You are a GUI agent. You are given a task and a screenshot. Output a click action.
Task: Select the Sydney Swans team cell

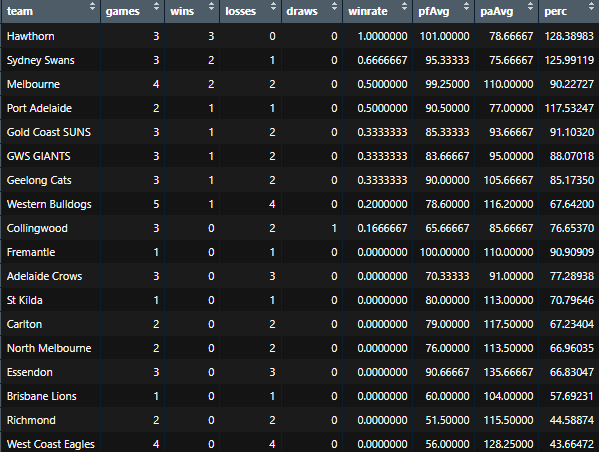[x=50, y=60]
